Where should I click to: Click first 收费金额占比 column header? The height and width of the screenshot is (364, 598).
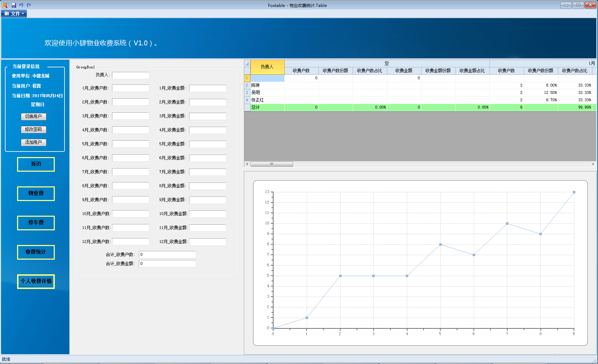tap(472, 71)
